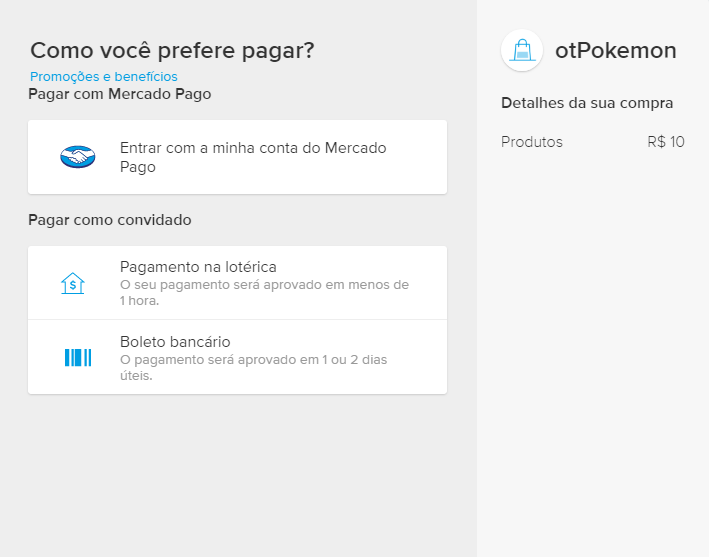709x557 pixels.
Task: Click 'Detalhes da sua compra' heading
Action: pos(587,103)
